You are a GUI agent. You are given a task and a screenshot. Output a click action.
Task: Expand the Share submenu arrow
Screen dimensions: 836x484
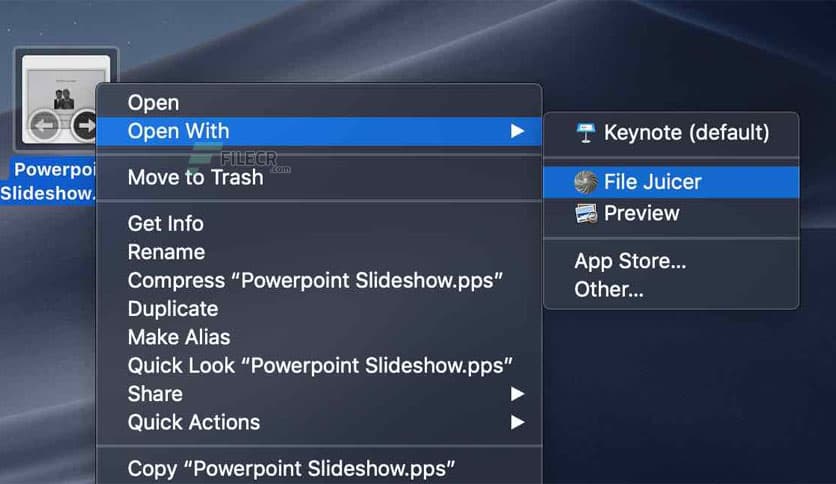pyautogui.click(x=517, y=394)
